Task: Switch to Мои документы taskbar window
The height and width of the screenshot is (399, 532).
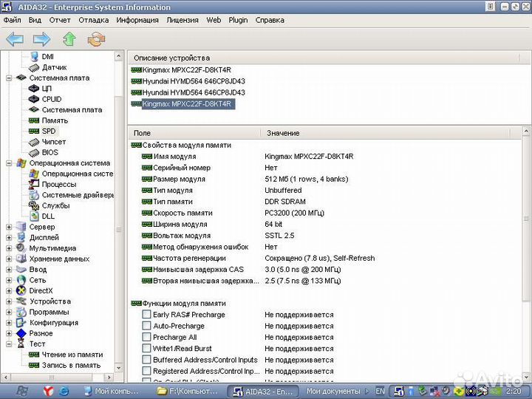Action: [x=332, y=391]
